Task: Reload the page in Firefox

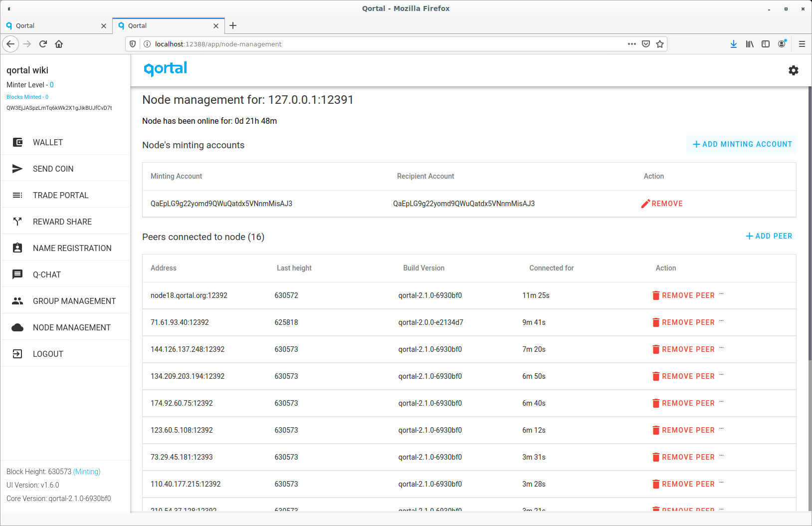Action: tap(43, 44)
